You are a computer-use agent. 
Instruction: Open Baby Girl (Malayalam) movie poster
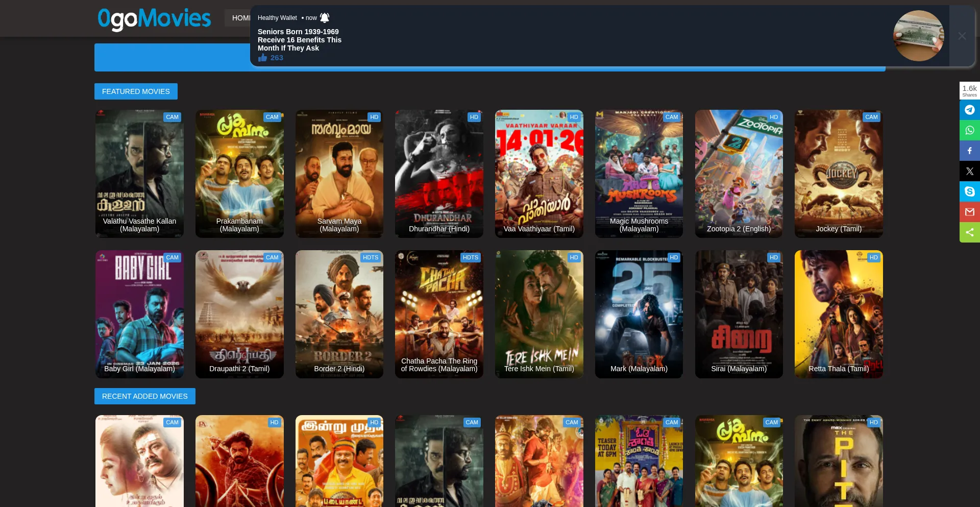pos(139,314)
